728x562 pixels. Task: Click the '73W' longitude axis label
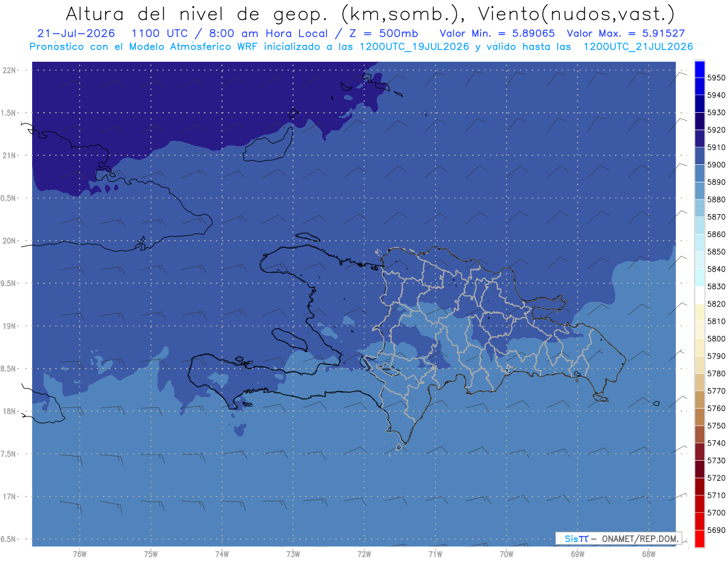click(x=293, y=554)
